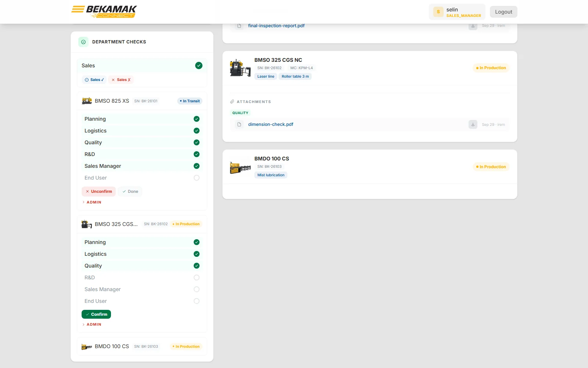Click serial number SN: BK-26103 on BMDO card
This screenshot has height=368, width=588.
click(269, 167)
